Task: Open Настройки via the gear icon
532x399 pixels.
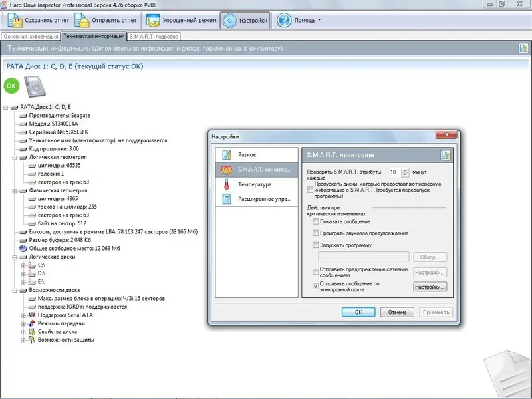Action: point(229,21)
